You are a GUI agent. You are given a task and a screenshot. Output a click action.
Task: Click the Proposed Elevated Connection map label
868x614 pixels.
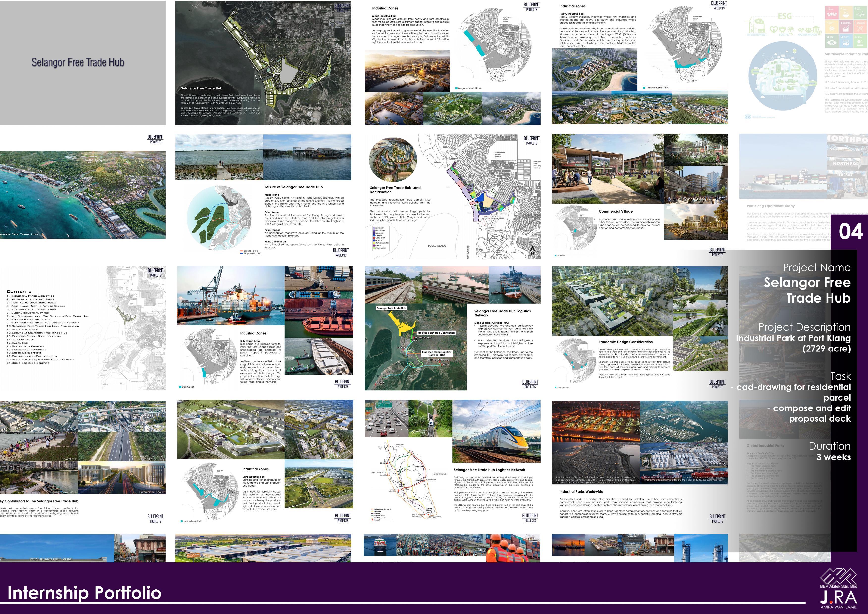436,333
